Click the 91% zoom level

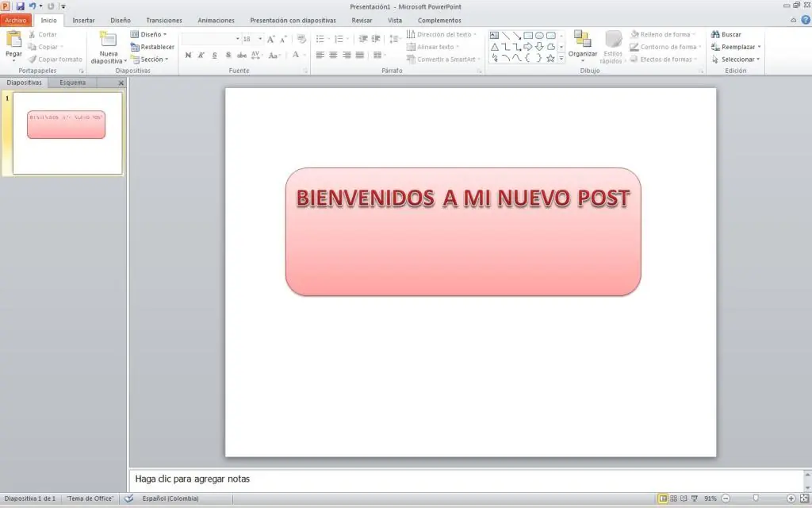(710, 498)
